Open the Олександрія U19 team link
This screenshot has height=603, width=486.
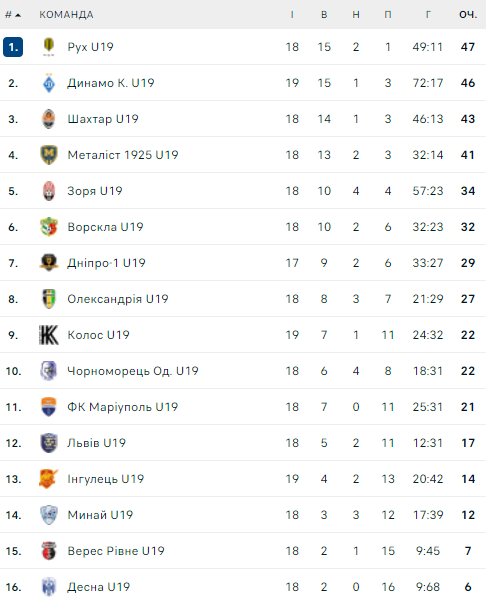(118, 299)
